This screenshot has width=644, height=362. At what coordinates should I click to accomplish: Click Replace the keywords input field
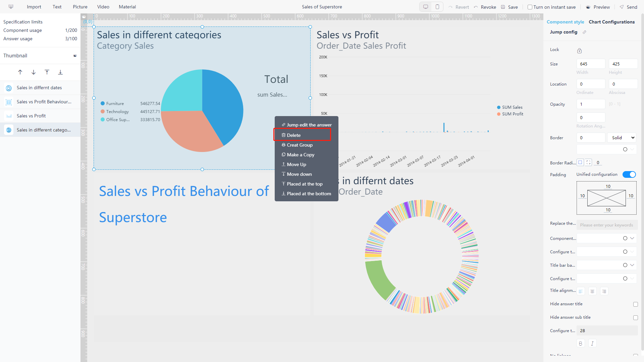coord(607,225)
